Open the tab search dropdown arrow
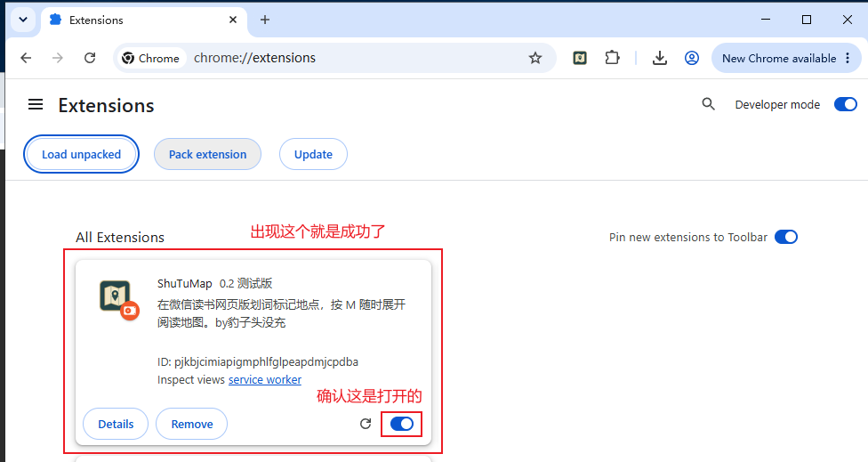868x462 pixels. [23, 20]
